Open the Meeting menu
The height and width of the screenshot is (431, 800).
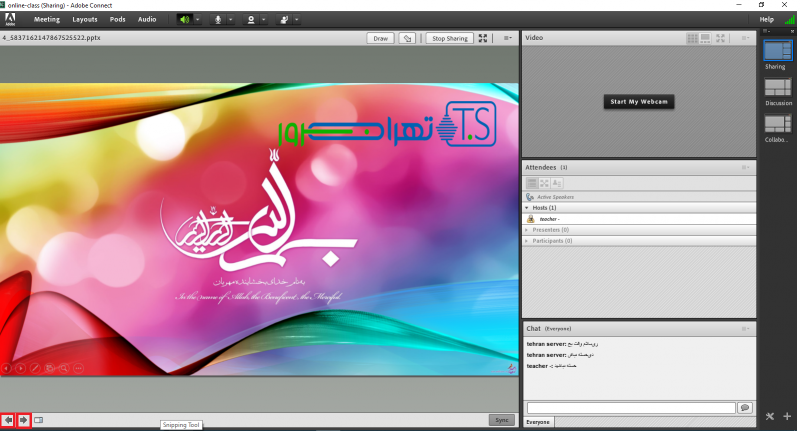click(x=47, y=19)
